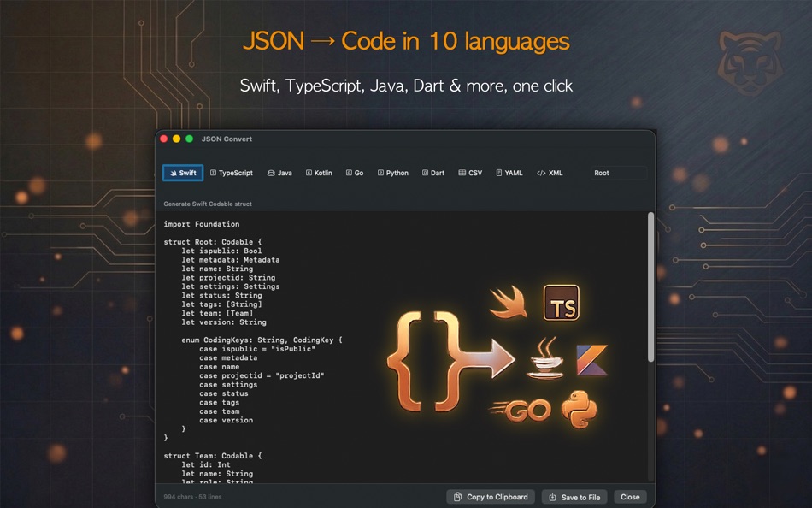
Task: Select the Swift output tab
Action: click(x=183, y=173)
